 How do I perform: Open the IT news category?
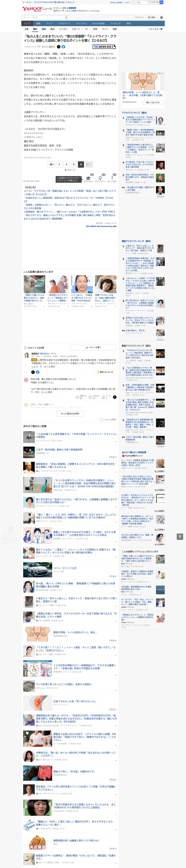(86, 29)
